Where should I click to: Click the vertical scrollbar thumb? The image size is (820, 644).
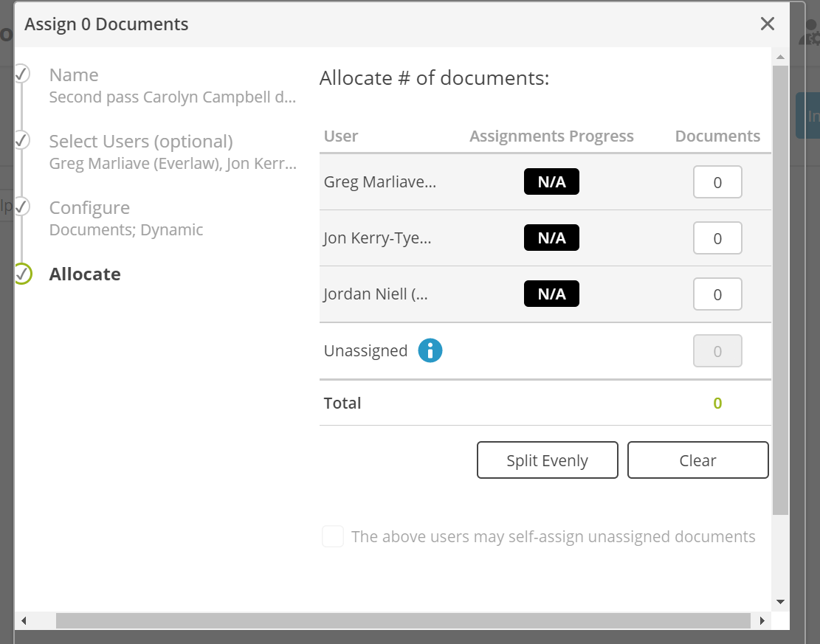tap(780, 290)
